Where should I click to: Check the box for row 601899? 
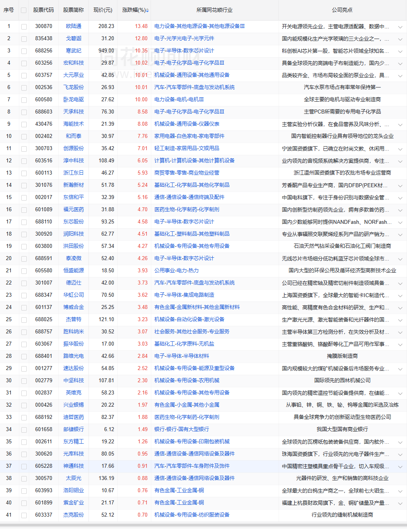point(24,503)
